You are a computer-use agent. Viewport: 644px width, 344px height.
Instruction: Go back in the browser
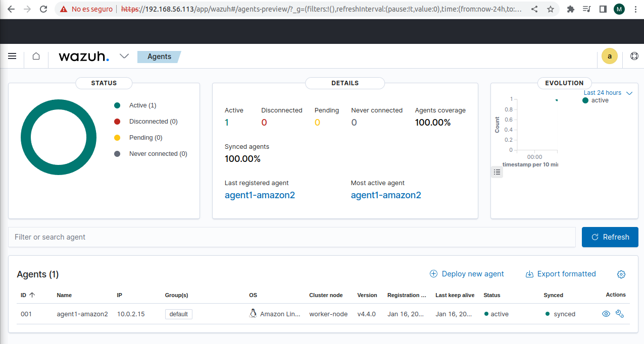click(x=12, y=9)
